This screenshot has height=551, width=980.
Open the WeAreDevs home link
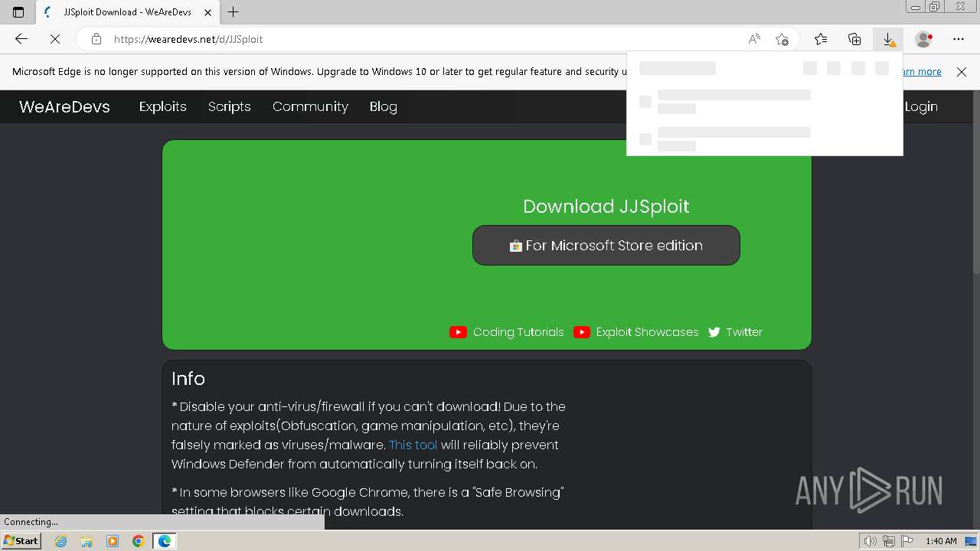point(64,106)
